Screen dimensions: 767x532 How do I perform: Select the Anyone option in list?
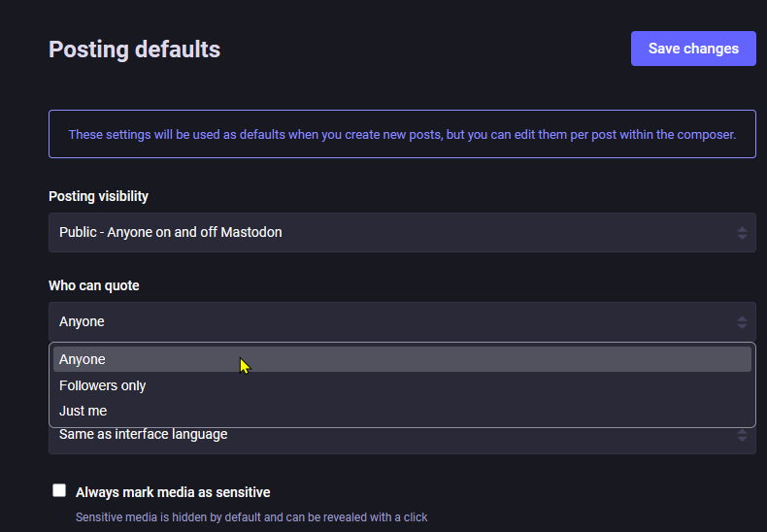tap(402, 359)
